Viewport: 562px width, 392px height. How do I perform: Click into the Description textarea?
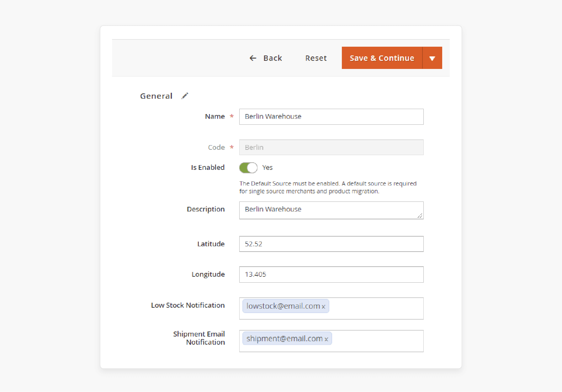331,210
